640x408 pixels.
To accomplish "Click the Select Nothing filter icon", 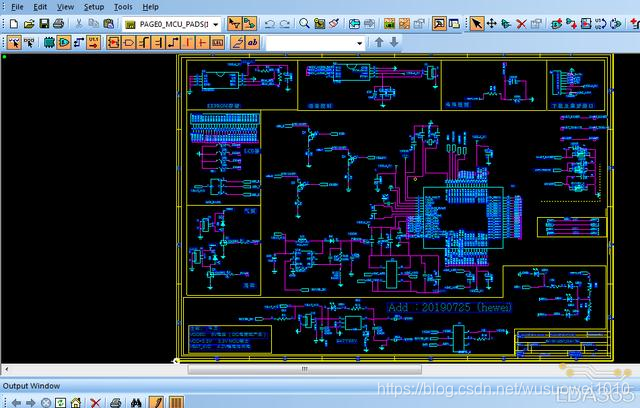I will [29, 42].
